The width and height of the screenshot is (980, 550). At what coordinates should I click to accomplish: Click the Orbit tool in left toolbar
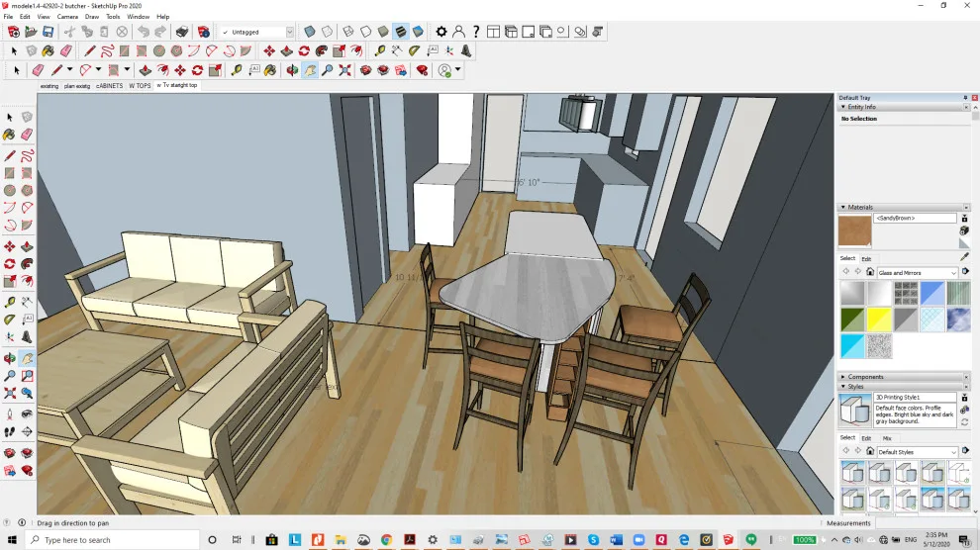(x=9, y=358)
